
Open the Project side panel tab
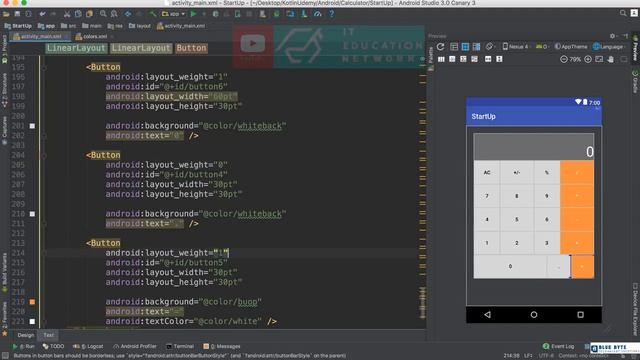(4, 49)
